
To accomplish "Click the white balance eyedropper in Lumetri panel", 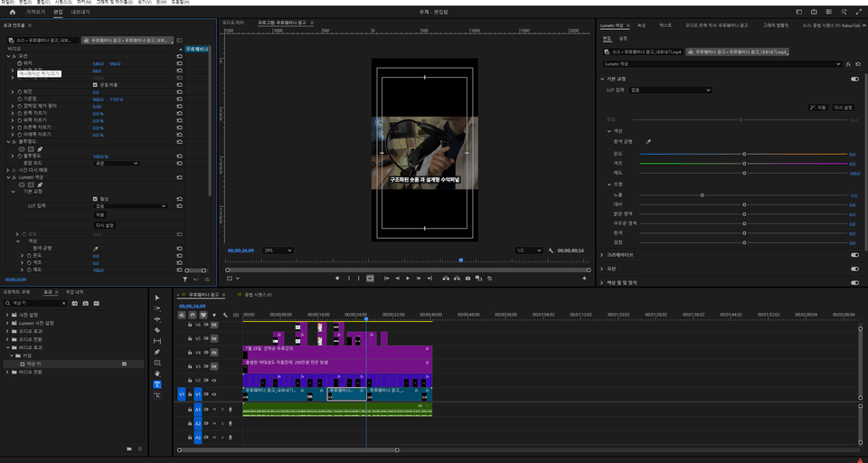I will click(648, 142).
